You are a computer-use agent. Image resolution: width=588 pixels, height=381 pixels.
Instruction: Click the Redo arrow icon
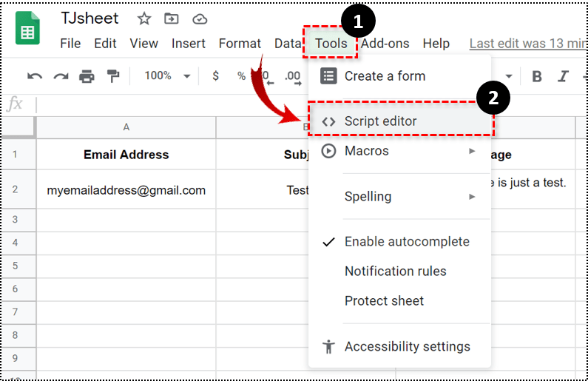[x=61, y=75]
